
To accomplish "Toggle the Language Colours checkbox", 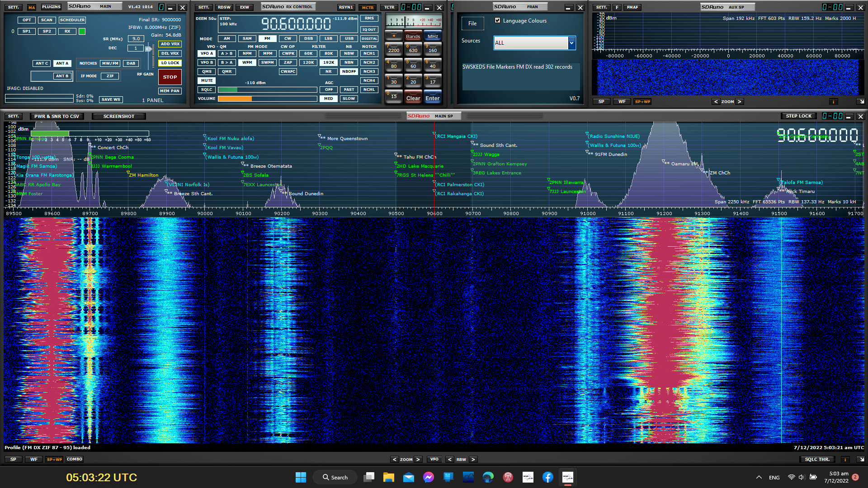I will pos(497,20).
